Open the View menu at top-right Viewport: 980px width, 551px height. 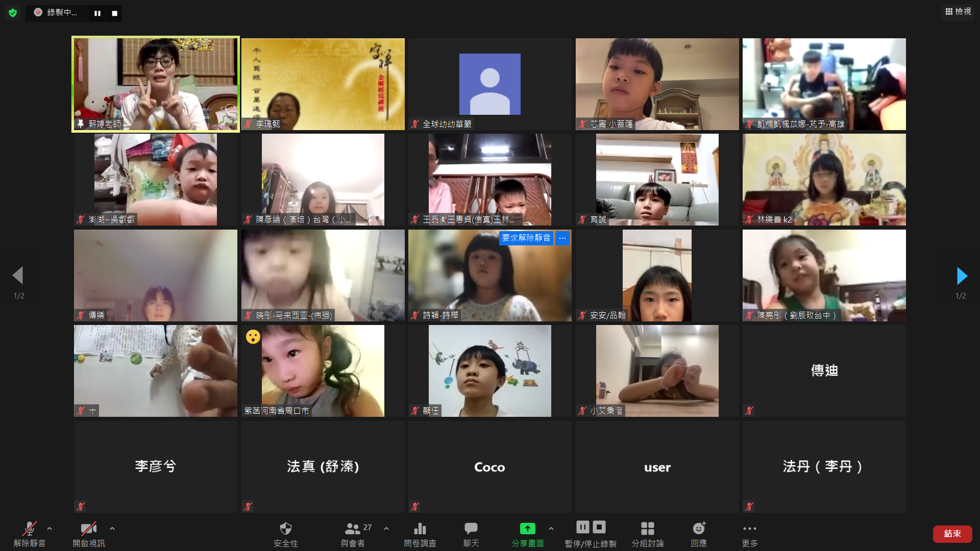(x=958, y=11)
